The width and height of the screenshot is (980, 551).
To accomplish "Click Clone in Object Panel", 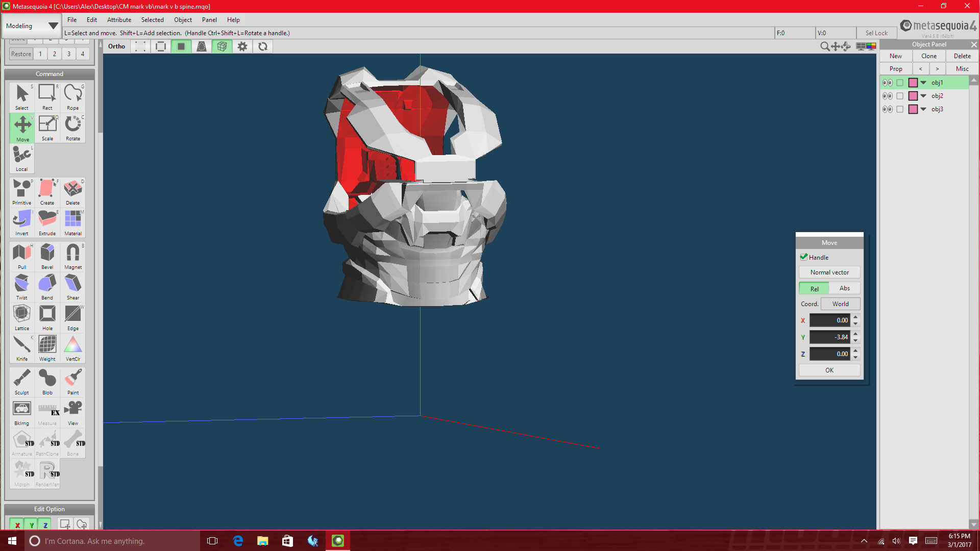I will coord(929,56).
